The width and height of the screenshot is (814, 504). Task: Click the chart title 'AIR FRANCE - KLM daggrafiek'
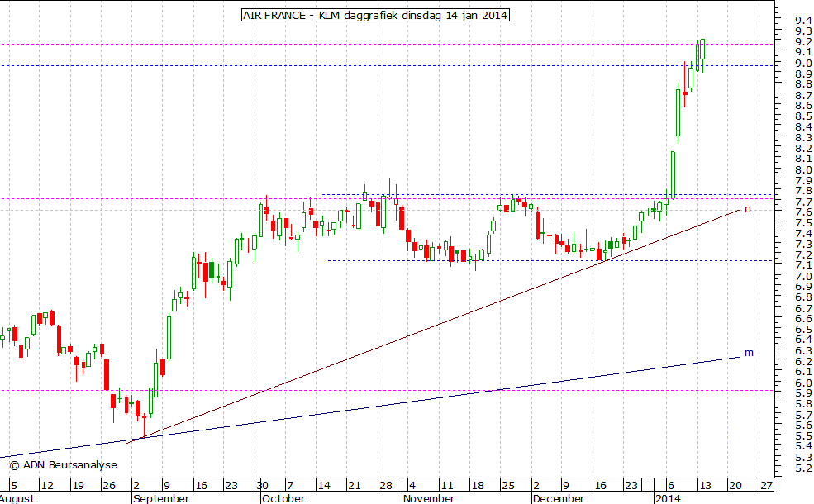pos(375,15)
